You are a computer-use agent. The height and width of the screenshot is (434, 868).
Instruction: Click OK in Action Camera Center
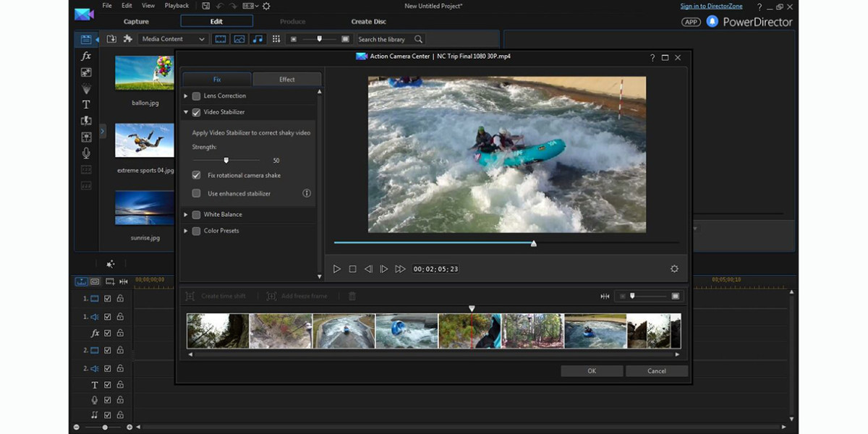(x=592, y=371)
